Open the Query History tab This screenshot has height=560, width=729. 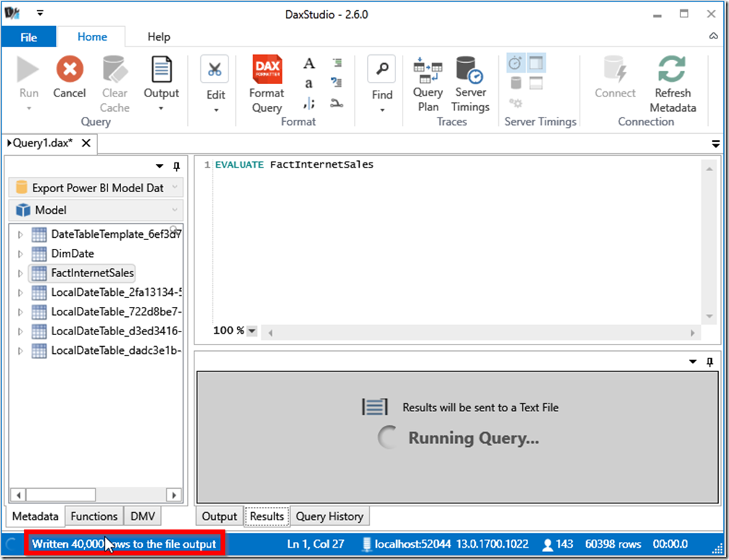pos(329,516)
